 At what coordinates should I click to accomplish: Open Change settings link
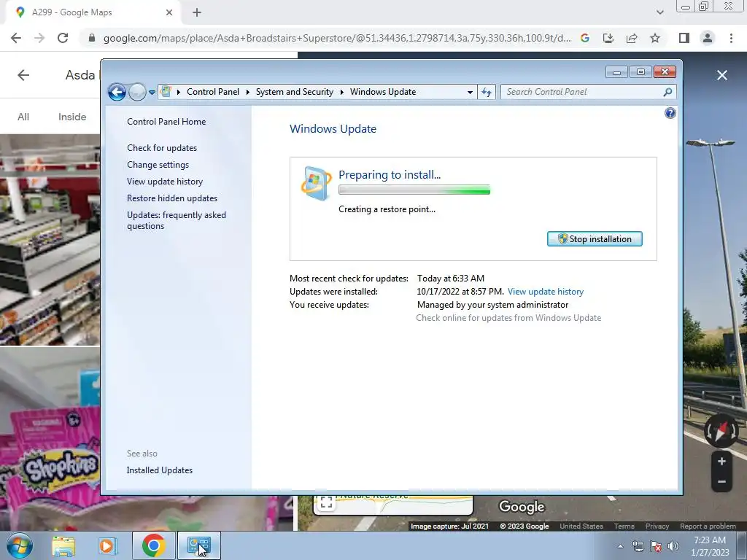(158, 164)
